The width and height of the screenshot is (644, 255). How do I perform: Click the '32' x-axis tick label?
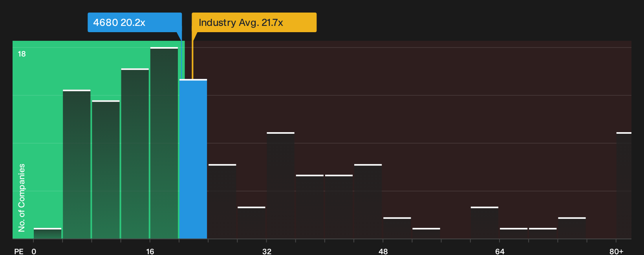point(267,251)
